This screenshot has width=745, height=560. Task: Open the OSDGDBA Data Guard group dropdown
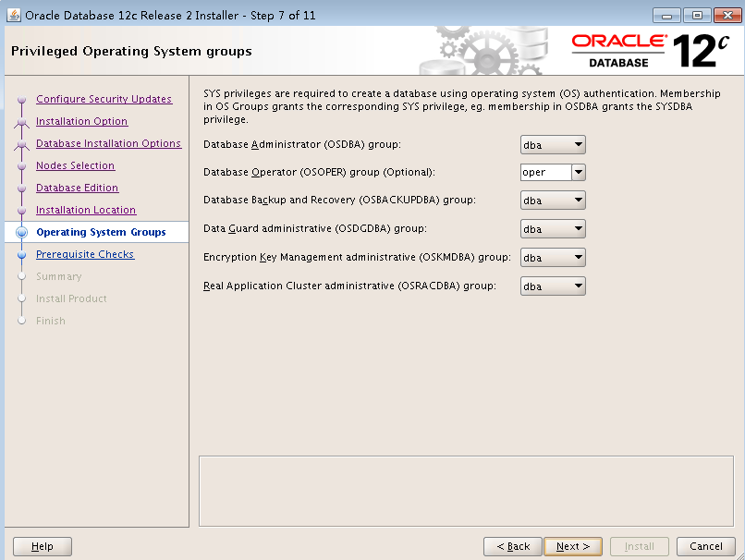click(553, 228)
